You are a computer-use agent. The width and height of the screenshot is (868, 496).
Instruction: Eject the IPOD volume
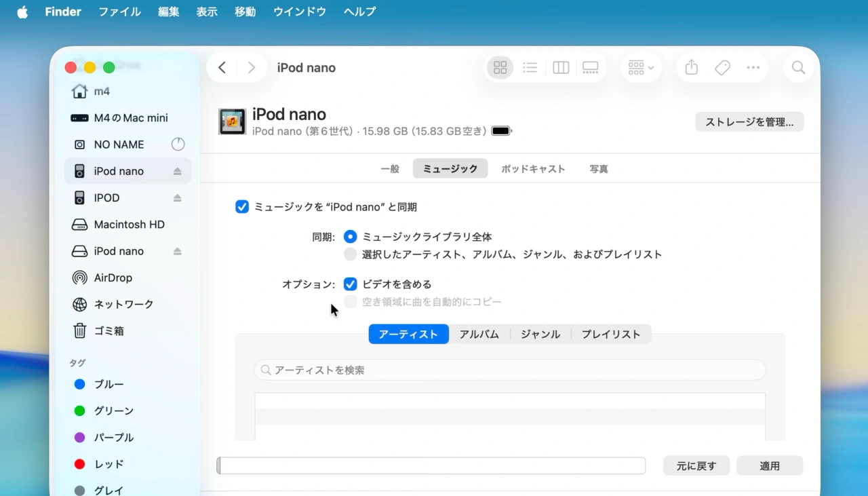point(177,198)
